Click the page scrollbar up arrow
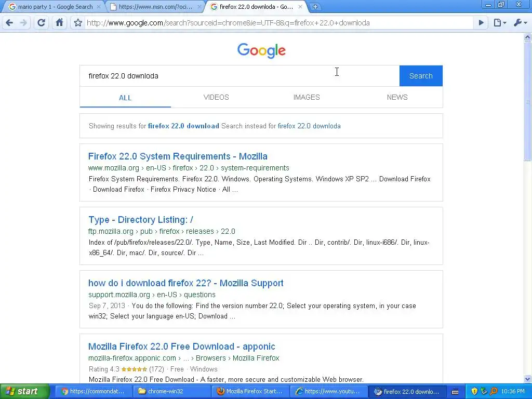532x399 pixels. click(x=528, y=37)
